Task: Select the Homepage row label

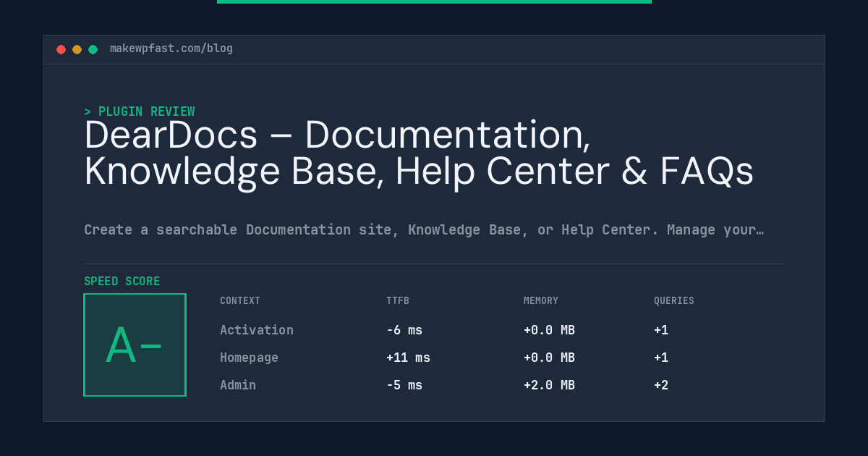Action: 249,358
